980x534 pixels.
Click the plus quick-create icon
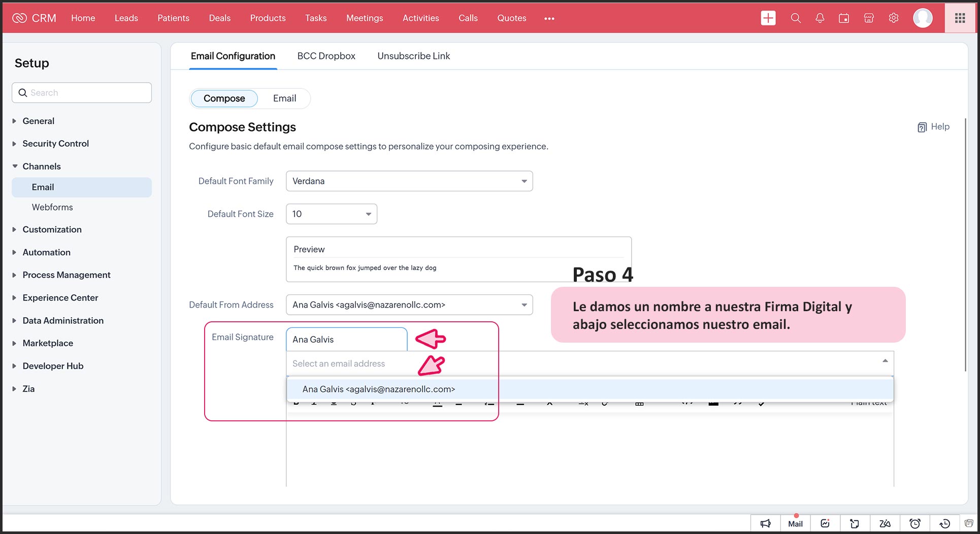click(x=768, y=18)
